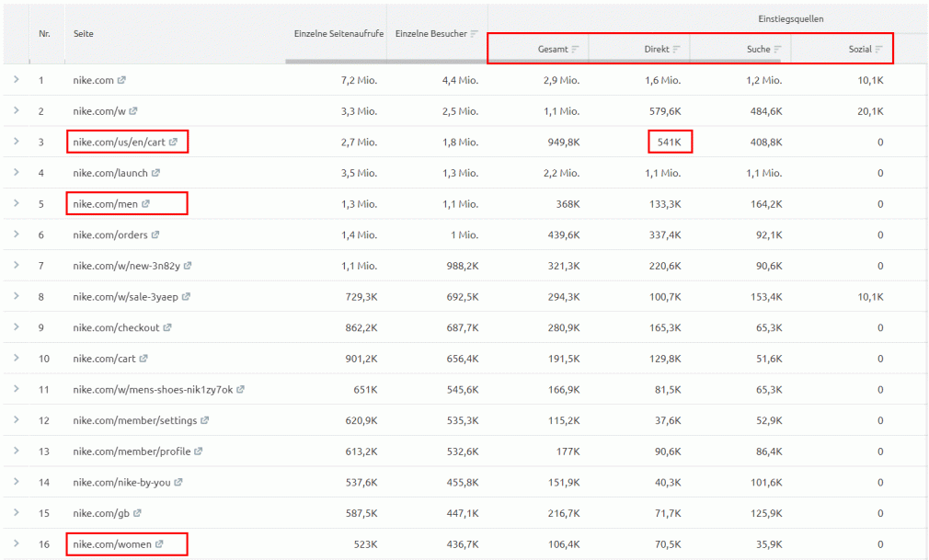
Task: Expand row 1 nike.com details
Action: tap(17, 79)
